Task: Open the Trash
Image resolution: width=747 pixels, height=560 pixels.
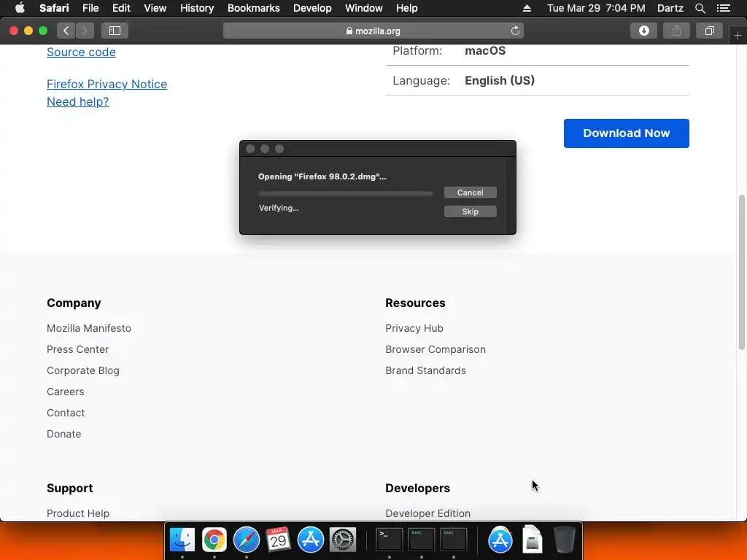Action: coord(564,540)
